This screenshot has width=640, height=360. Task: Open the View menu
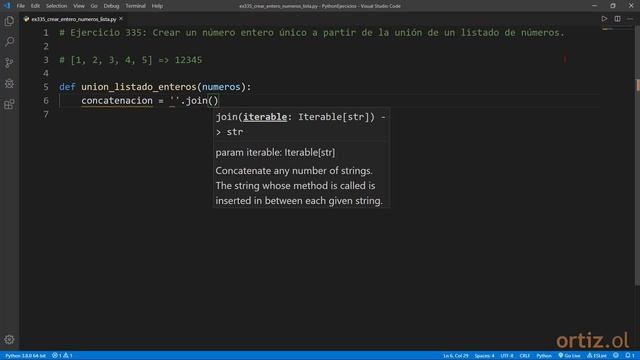point(79,6)
